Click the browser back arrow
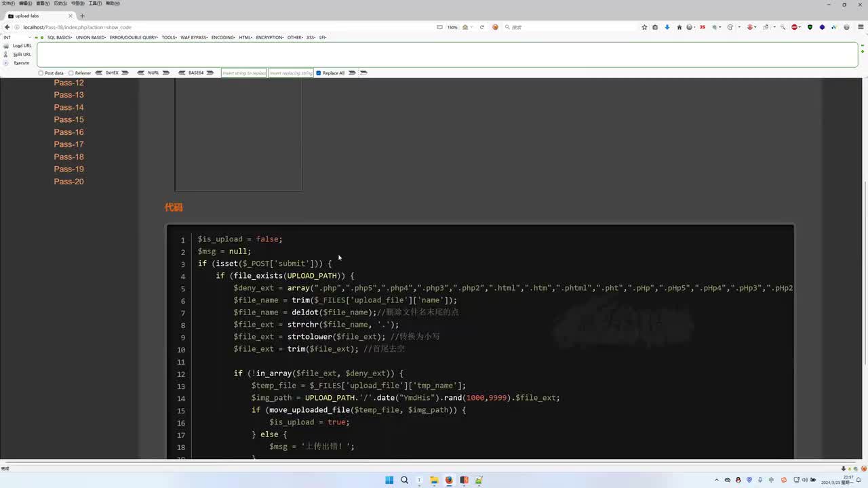Viewport: 868px width, 488px height. 7,27
